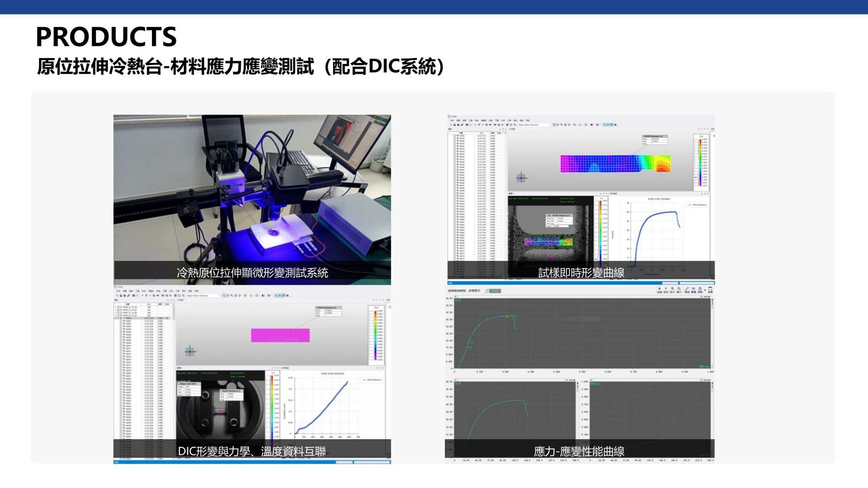
Task: Click camera icon in top-right DIC window toolbar
Action: [467, 125]
